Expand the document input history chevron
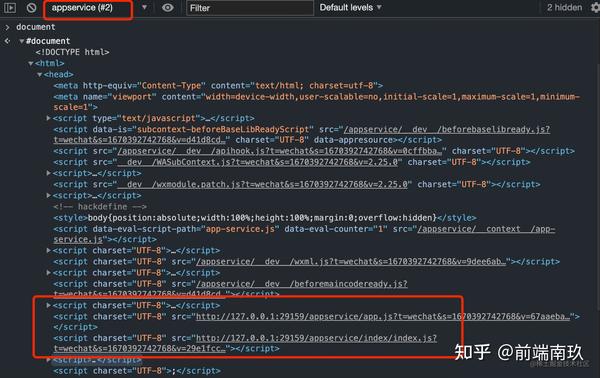 7,27
